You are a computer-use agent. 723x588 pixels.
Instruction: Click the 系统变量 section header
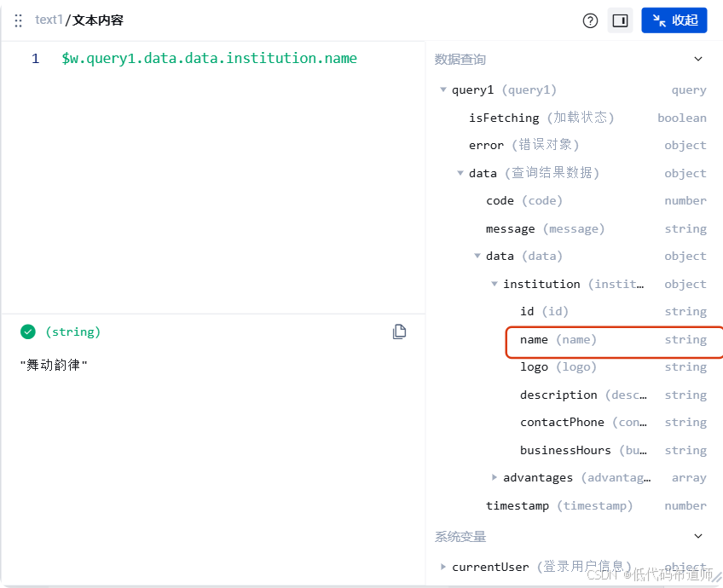coord(460,537)
